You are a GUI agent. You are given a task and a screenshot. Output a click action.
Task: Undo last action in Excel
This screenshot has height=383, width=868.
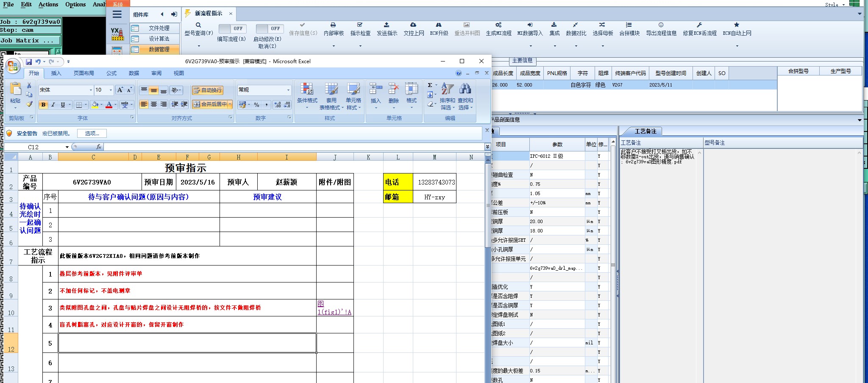pyautogui.click(x=38, y=62)
